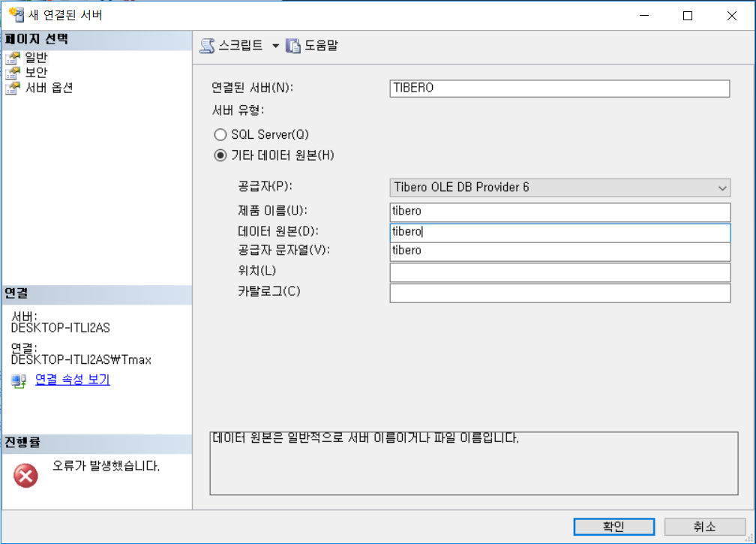Click the DESKTOP-ITLI2AS server name text
This screenshot has width=756, height=544.
[60, 328]
